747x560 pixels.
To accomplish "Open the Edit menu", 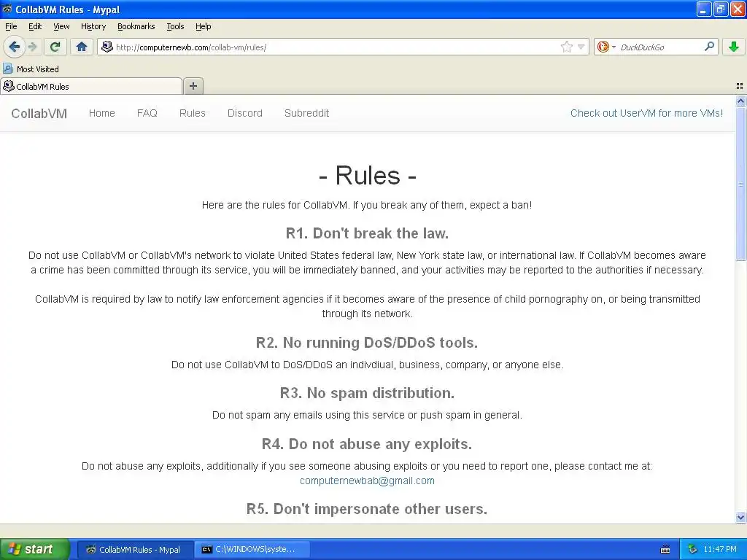I will [x=35, y=27].
